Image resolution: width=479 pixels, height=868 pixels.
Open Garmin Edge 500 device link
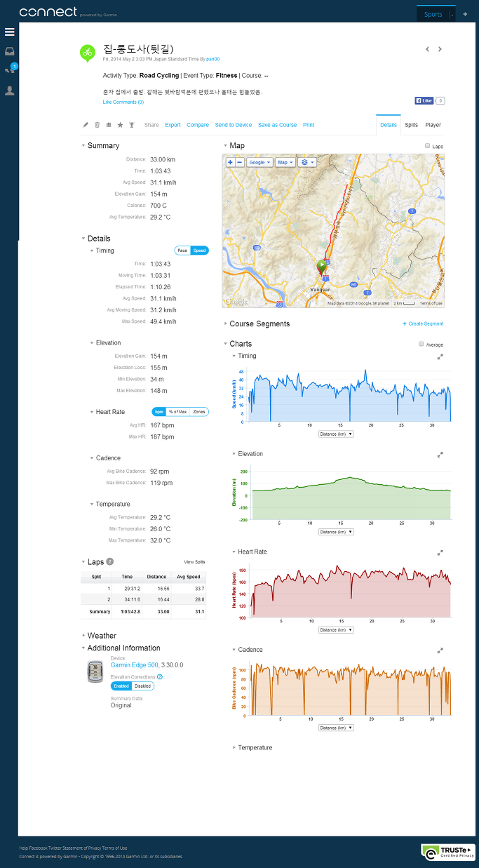(134, 665)
